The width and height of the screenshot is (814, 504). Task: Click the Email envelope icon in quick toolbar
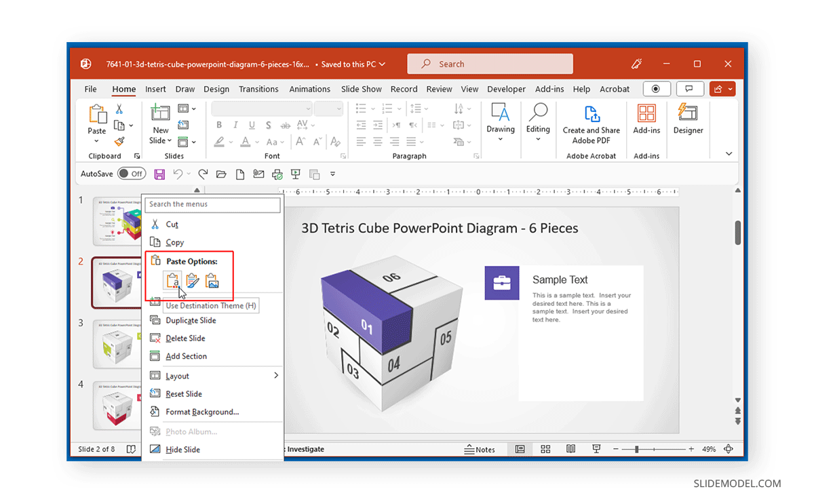[x=258, y=174]
